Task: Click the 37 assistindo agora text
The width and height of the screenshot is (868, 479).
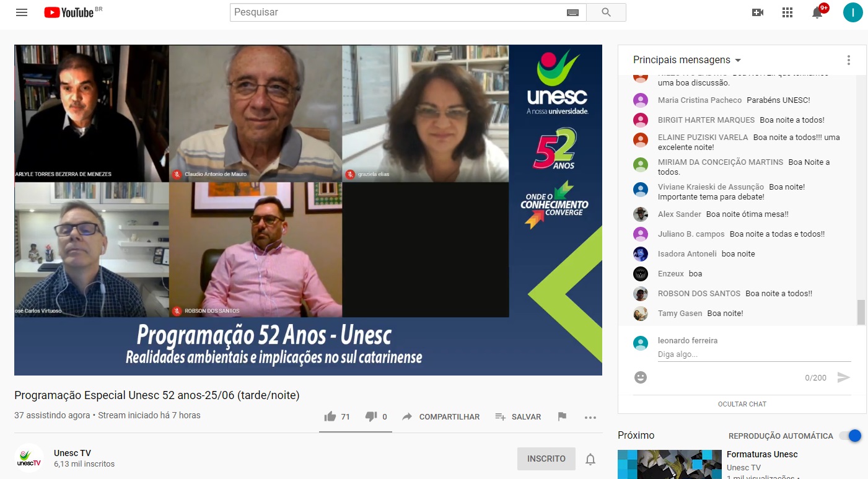Action: [x=52, y=415]
